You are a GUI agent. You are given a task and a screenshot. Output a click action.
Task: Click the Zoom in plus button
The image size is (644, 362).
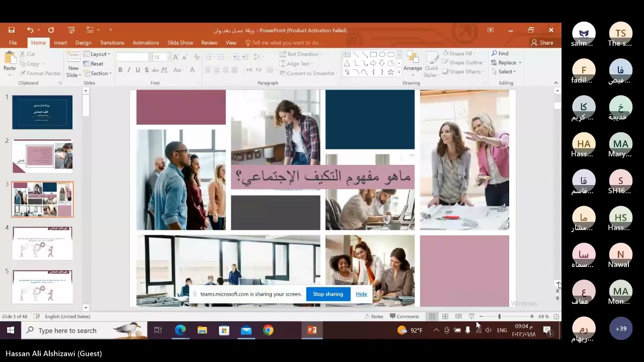[532, 316]
